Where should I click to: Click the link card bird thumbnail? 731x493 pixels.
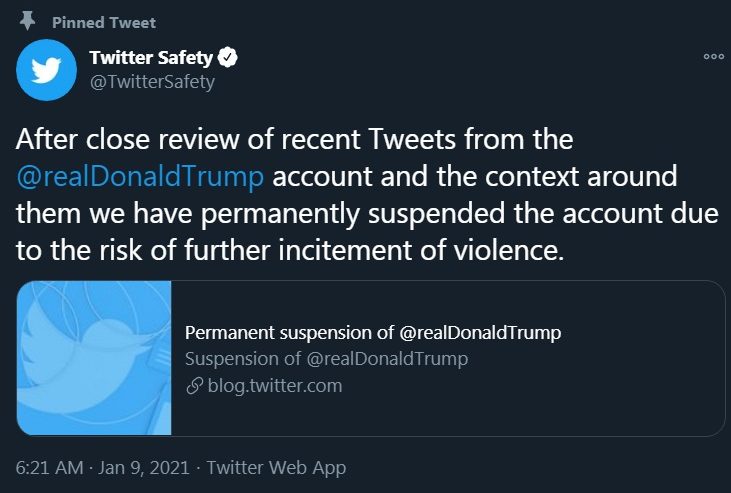(x=94, y=358)
